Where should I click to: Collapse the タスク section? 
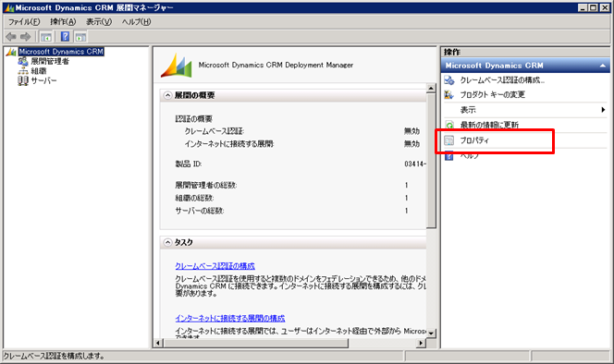click(167, 242)
